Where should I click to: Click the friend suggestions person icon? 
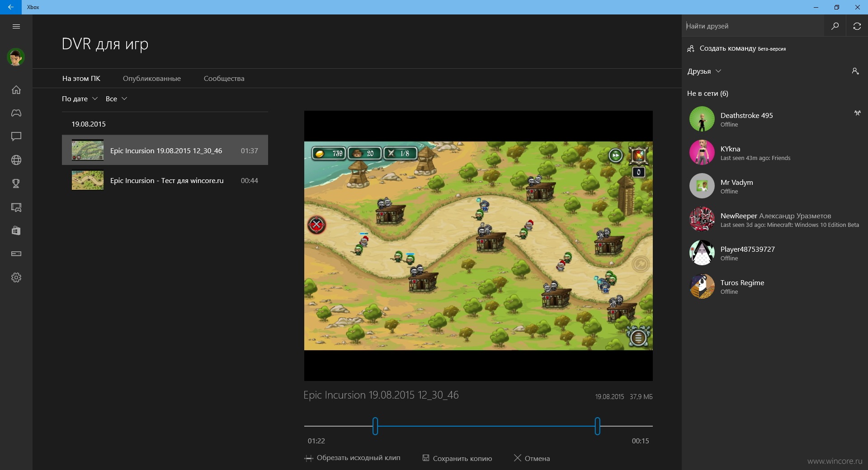[855, 71]
